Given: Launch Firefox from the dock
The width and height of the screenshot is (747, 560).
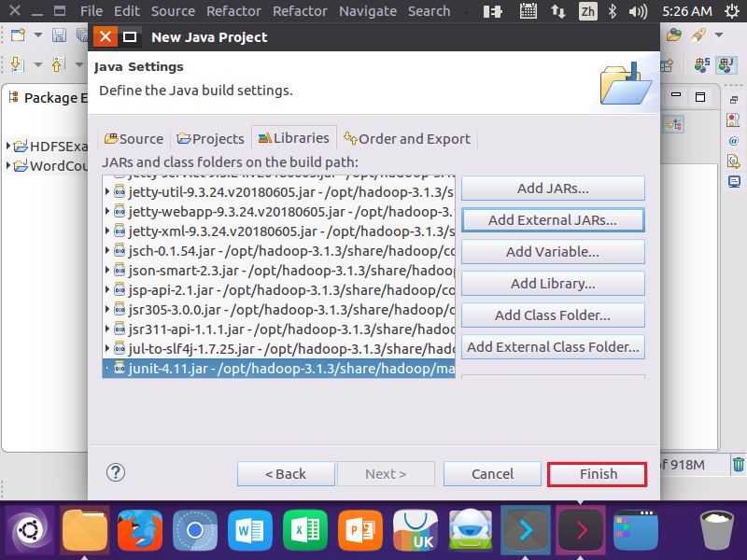Looking at the screenshot, I should point(140,530).
